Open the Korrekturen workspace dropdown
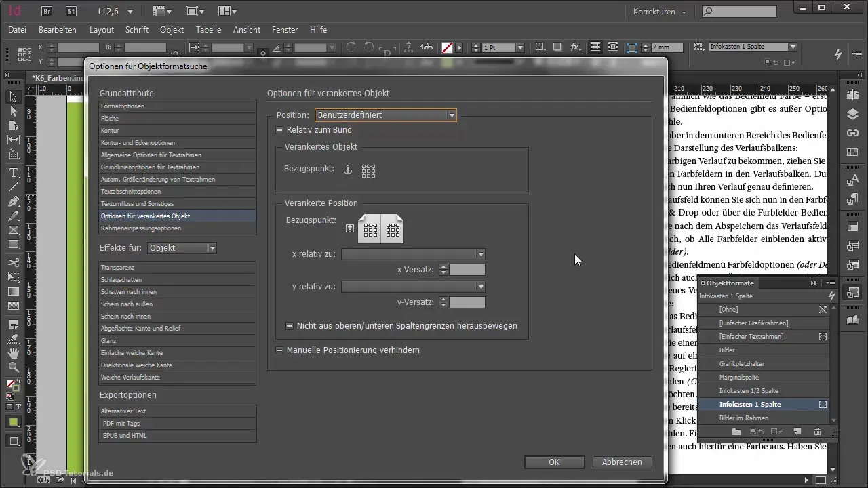868x488 pixels. tap(659, 12)
